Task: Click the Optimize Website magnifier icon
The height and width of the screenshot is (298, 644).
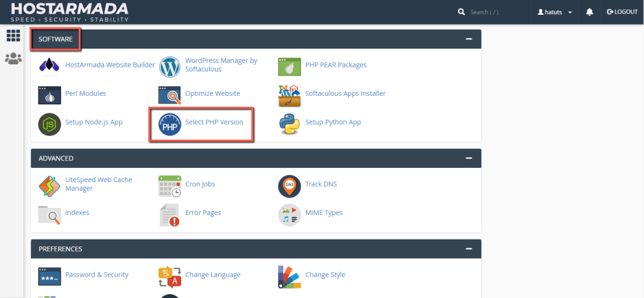Action: tap(169, 95)
